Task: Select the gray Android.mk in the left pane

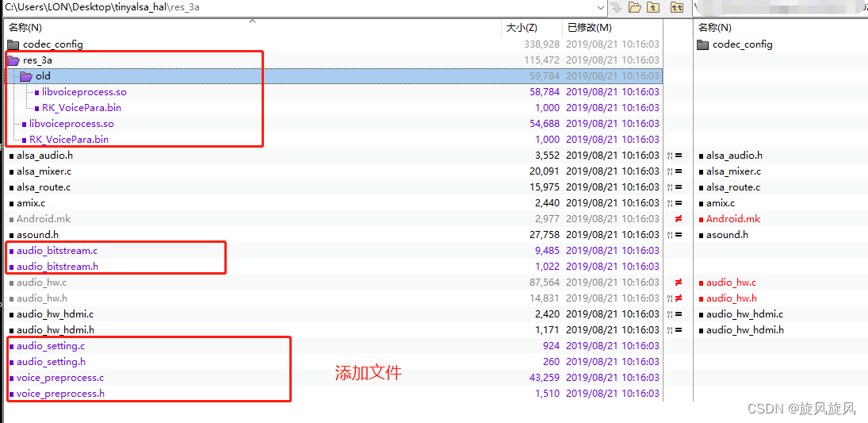Action: coord(43,219)
